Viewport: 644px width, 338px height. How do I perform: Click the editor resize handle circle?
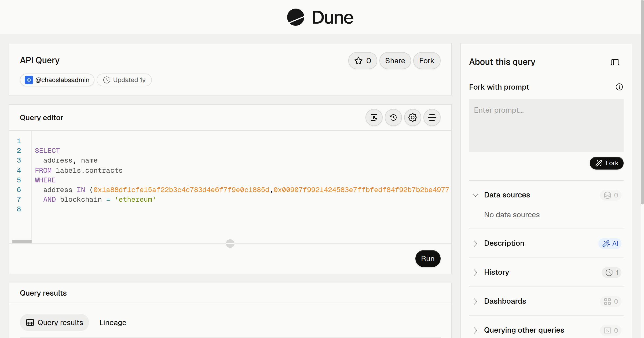coord(230,244)
